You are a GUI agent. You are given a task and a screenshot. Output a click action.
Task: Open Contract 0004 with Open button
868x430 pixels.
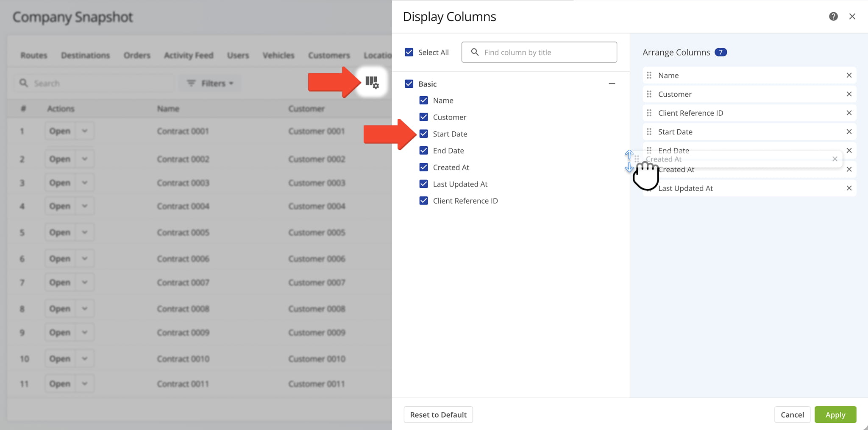pyautogui.click(x=60, y=206)
